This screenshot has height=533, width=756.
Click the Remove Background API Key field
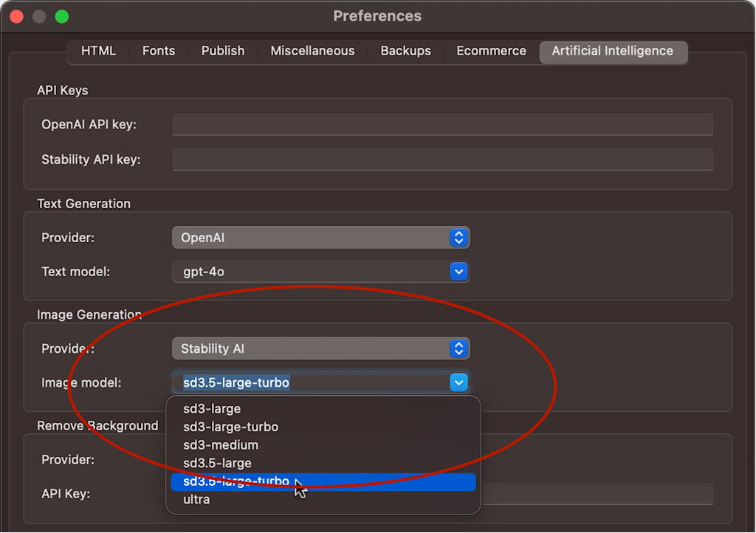click(597, 494)
